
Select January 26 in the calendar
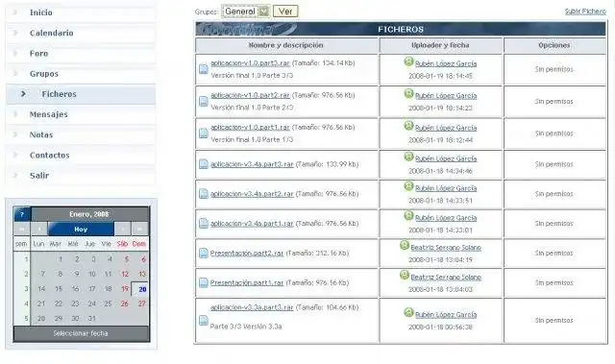(125, 303)
